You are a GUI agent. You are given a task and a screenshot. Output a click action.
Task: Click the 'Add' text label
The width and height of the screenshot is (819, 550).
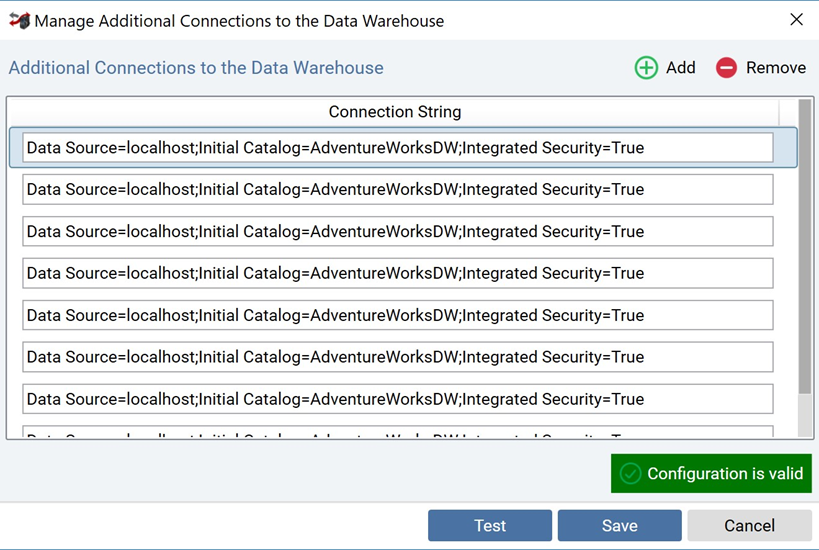point(680,68)
